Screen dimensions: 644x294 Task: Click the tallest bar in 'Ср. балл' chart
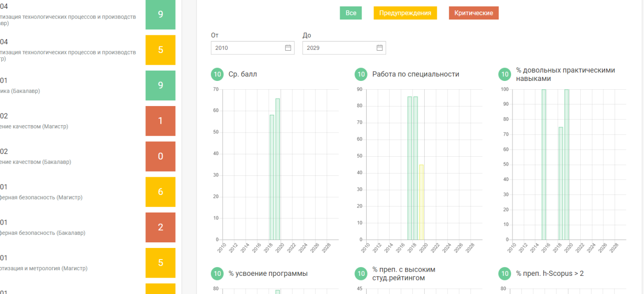click(x=277, y=169)
